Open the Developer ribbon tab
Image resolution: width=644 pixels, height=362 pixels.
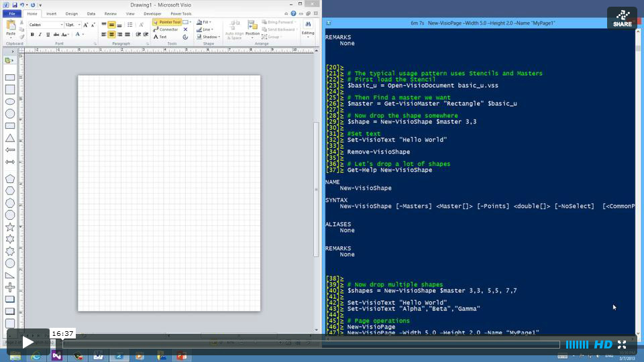(152, 13)
